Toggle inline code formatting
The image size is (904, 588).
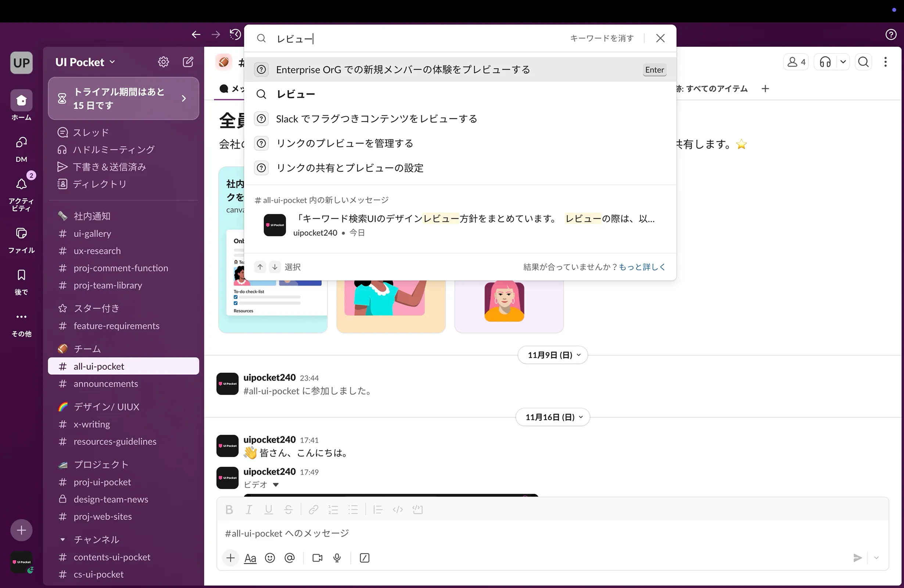(x=398, y=509)
